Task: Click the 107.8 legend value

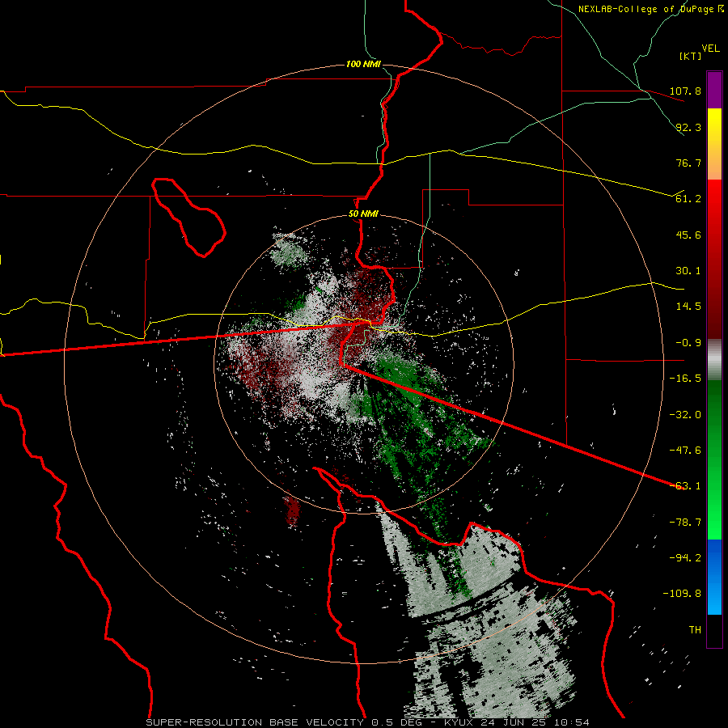Action: 685,91
